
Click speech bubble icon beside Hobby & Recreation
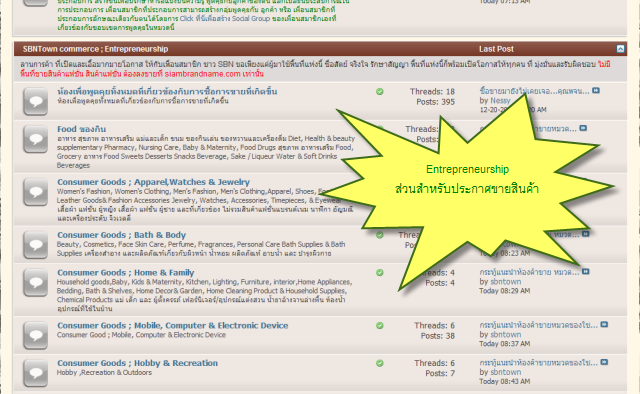[36, 373]
